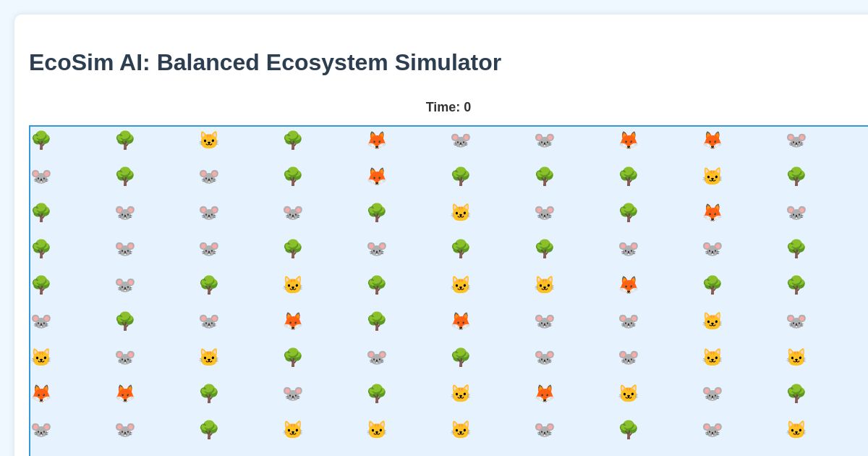Screen dimensions: 868x456
Task: Click a mouse emoji in the bottom row
Action: coord(41,429)
